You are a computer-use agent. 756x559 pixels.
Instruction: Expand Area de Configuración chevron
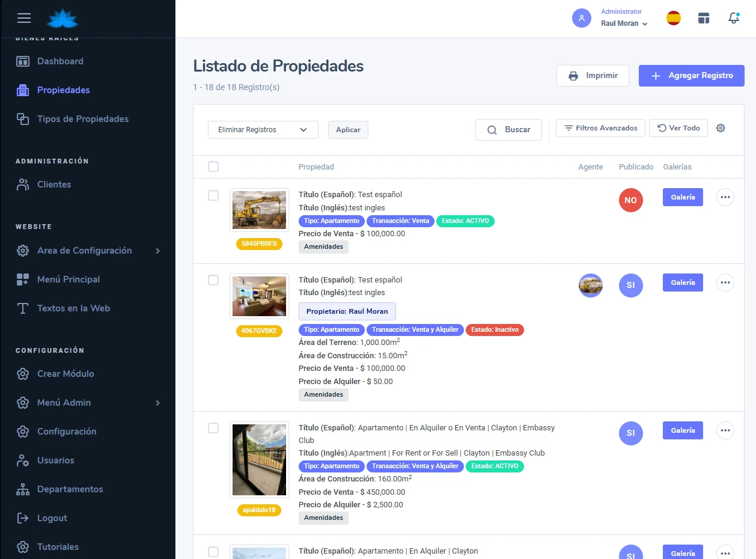(x=158, y=251)
